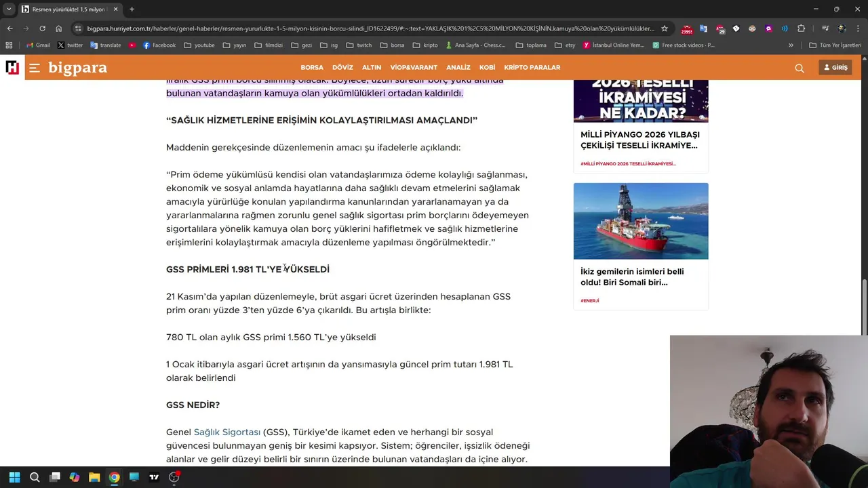Open the ALTIN menu item

point(372,68)
